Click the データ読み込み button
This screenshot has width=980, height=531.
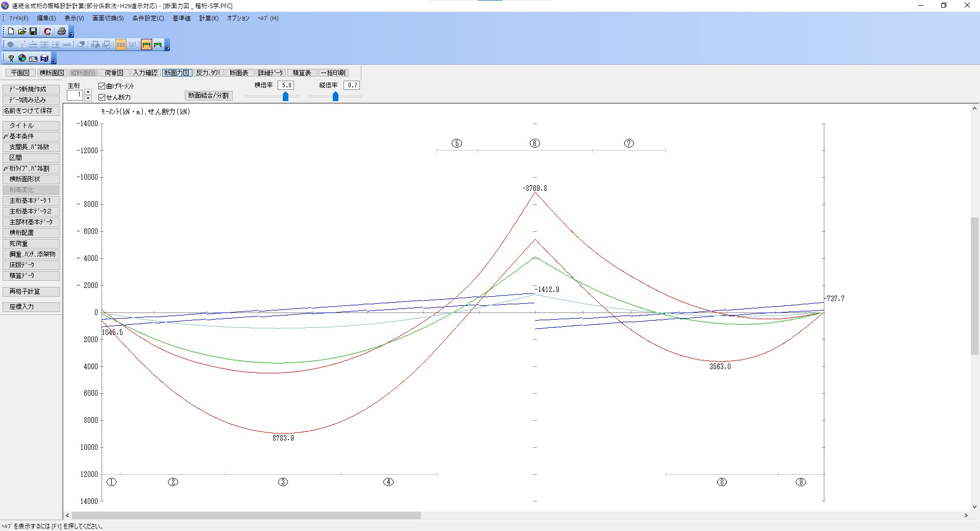click(x=31, y=100)
